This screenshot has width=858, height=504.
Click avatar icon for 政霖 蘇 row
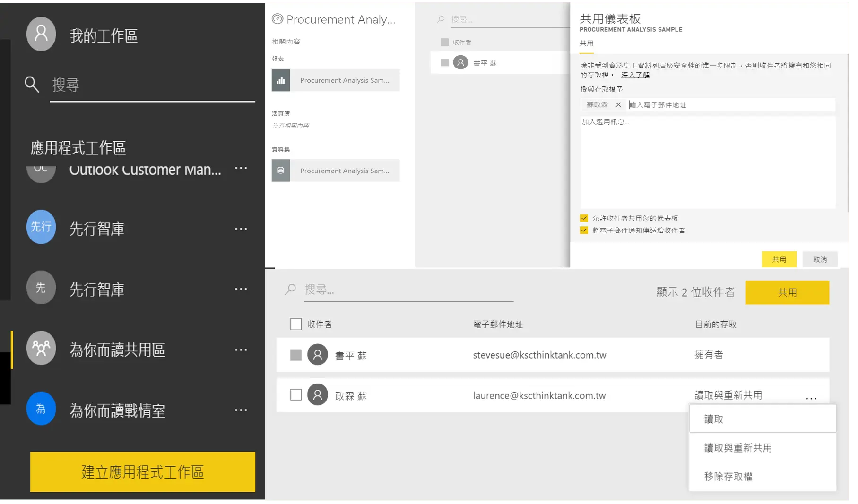318,395
